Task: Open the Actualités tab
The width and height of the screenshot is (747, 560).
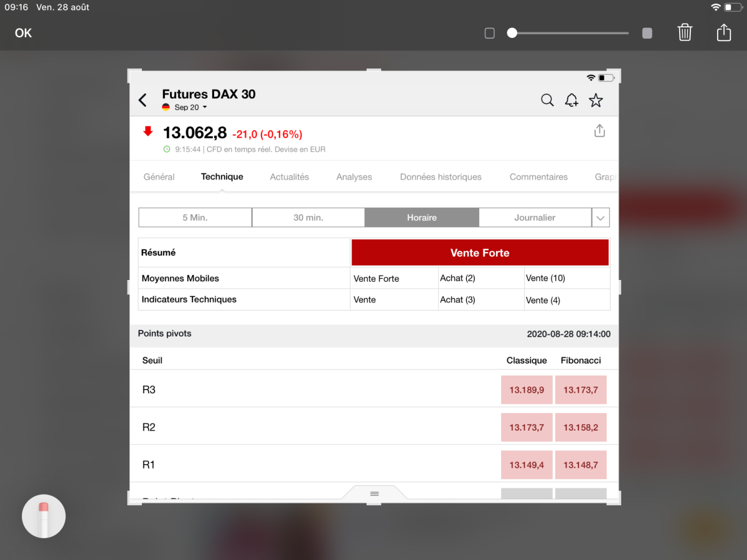Action: click(x=289, y=177)
